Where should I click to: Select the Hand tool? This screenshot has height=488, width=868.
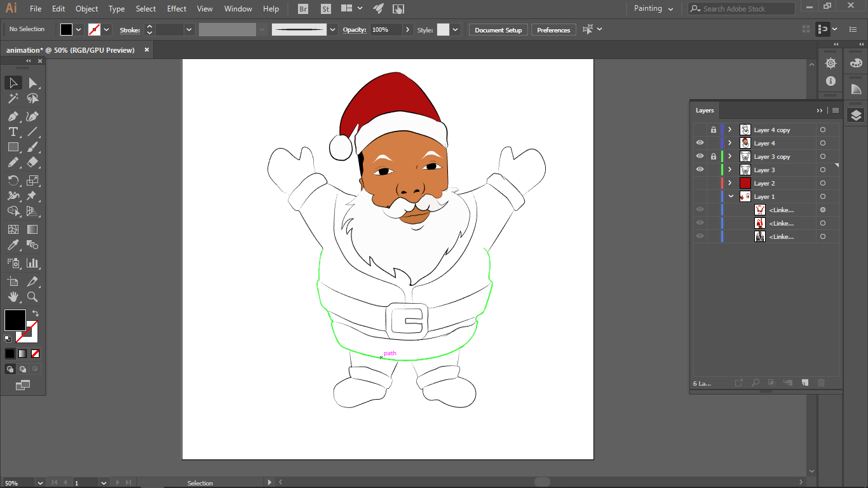13,296
